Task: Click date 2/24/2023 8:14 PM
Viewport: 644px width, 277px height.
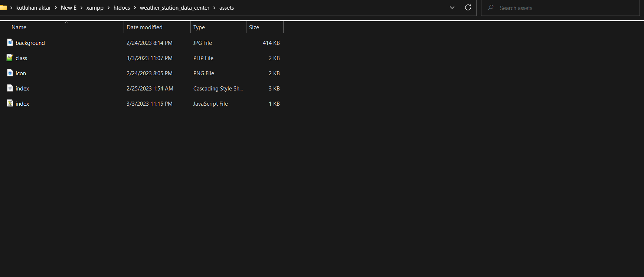Action: tap(150, 43)
